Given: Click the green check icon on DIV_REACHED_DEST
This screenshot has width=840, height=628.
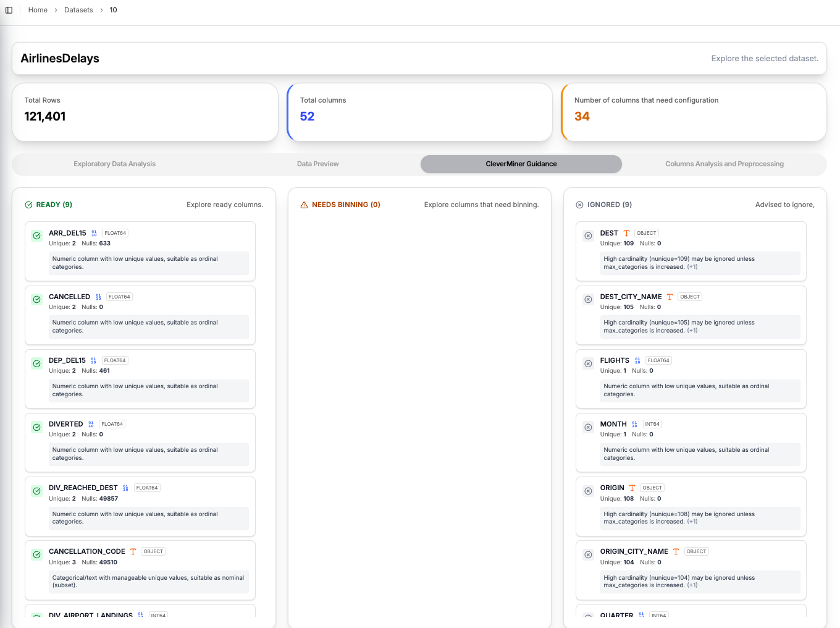Looking at the screenshot, I should click(x=36, y=491).
